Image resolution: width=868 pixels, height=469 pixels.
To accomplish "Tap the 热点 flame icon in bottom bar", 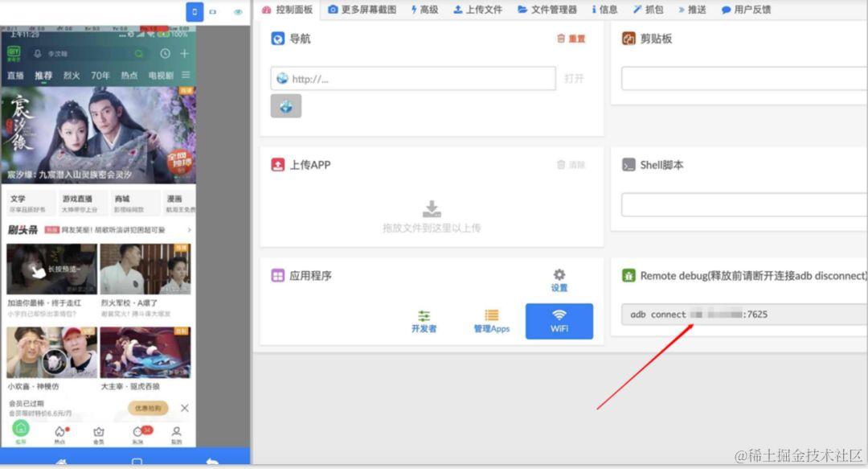I will pyautogui.click(x=59, y=434).
